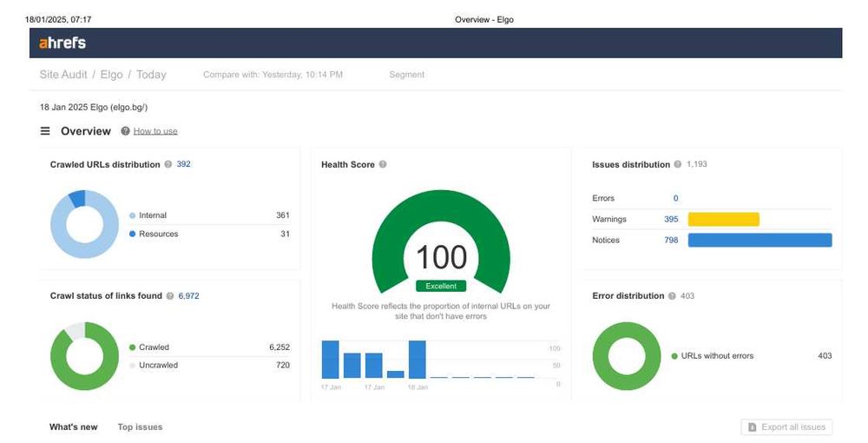Click the 395 Warnings count
The width and height of the screenshot is (868, 443).
[671, 219]
